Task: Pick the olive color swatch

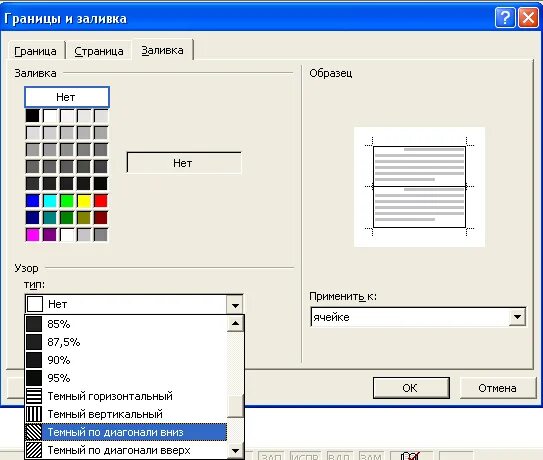Action: [x=84, y=218]
